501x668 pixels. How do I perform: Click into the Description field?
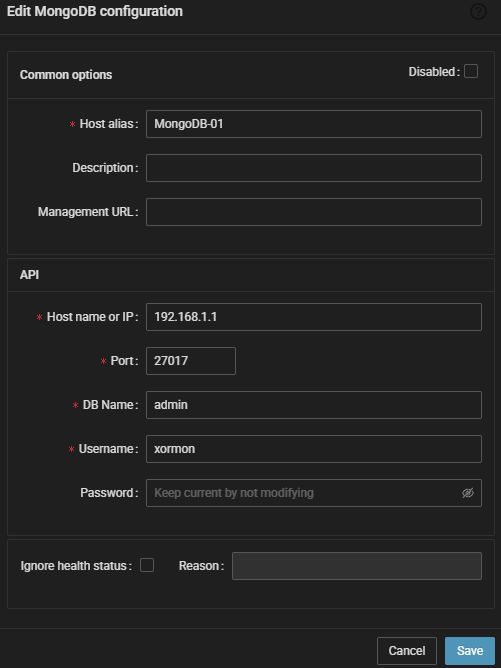[314, 168]
